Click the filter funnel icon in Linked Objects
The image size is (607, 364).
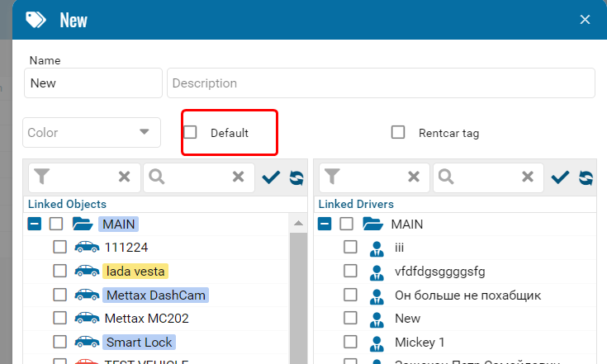42,176
